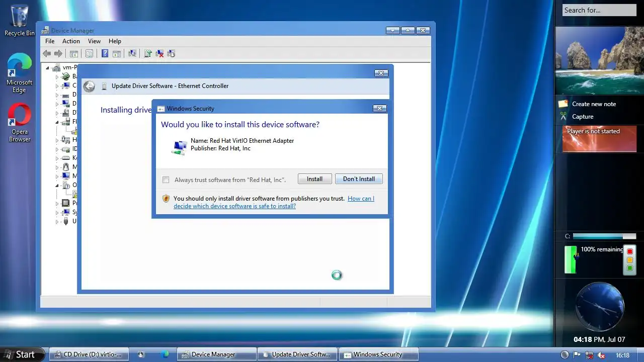Click the Mice device icon in the tree
Viewport: 644px width, 362px height.
coord(66,167)
